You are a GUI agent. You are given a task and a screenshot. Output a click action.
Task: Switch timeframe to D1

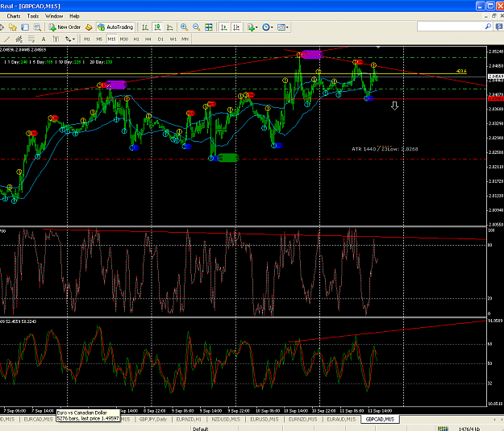coord(160,39)
